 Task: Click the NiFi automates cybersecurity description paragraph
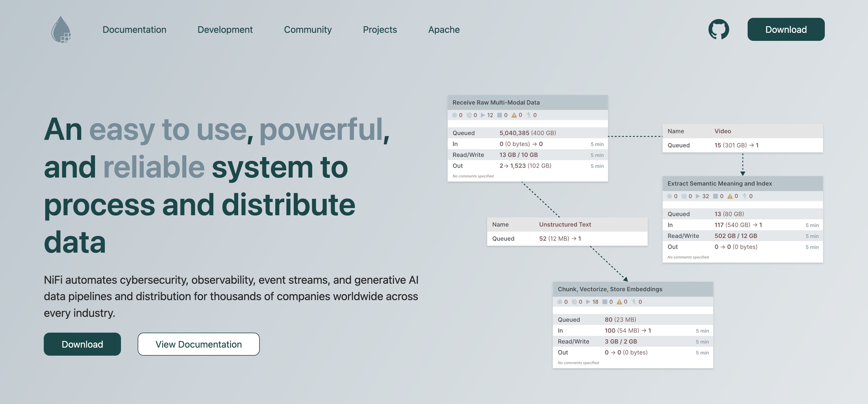click(231, 296)
